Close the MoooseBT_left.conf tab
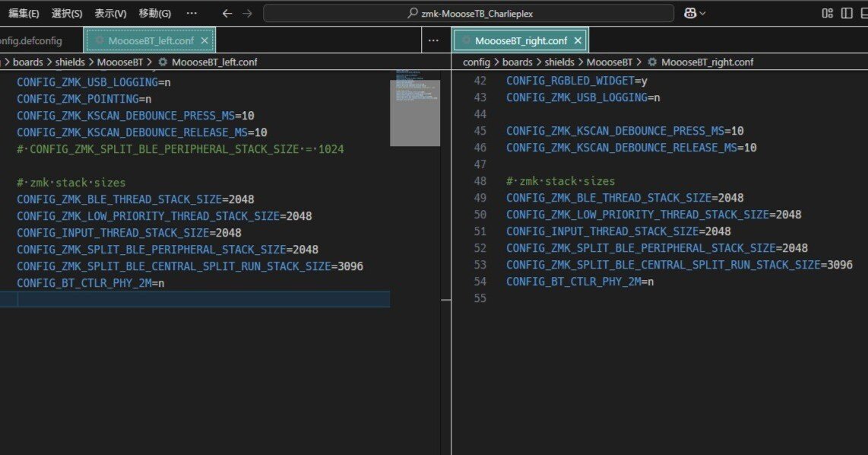The height and width of the screenshot is (455, 868). coord(204,40)
